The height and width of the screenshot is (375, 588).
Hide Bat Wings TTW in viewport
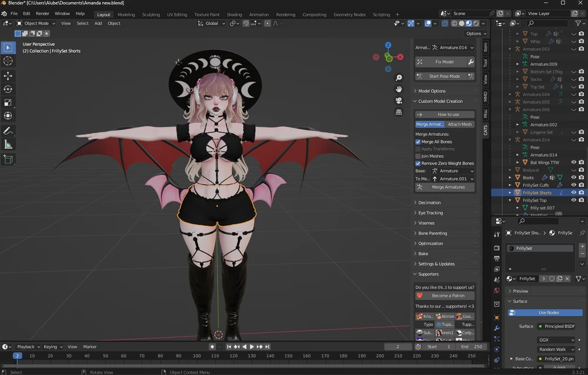point(573,162)
